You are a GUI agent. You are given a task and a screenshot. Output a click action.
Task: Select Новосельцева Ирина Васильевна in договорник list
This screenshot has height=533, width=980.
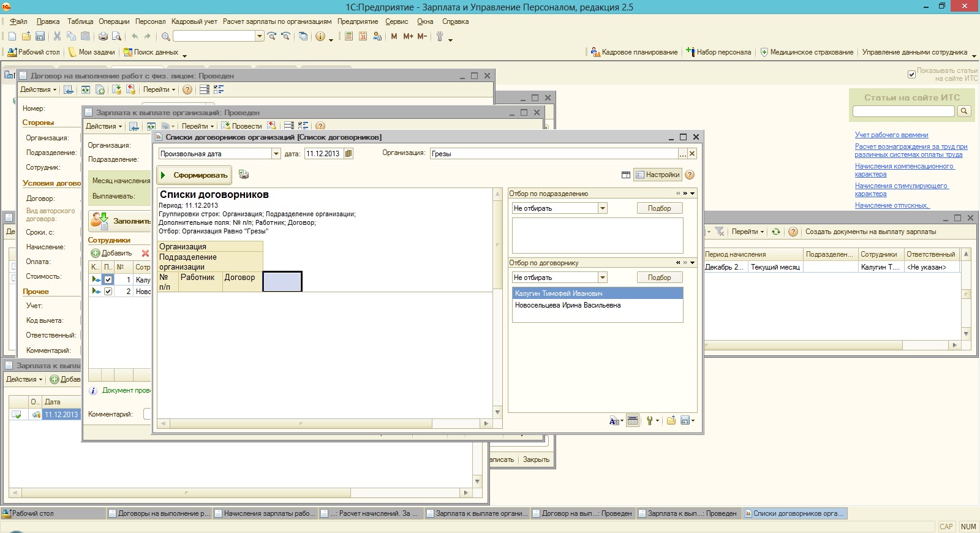coord(597,305)
